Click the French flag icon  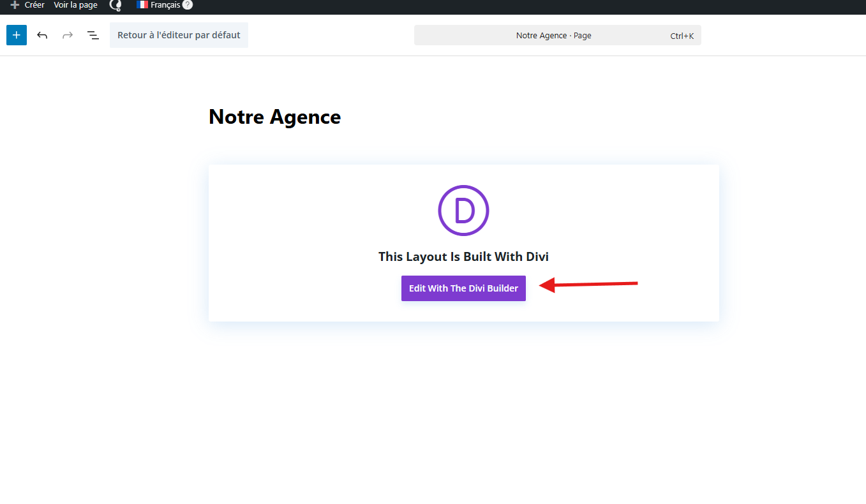coord(142,4)
